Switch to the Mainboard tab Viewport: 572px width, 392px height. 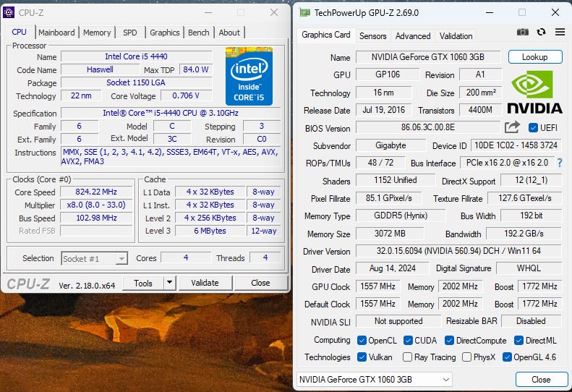(56, 33)
